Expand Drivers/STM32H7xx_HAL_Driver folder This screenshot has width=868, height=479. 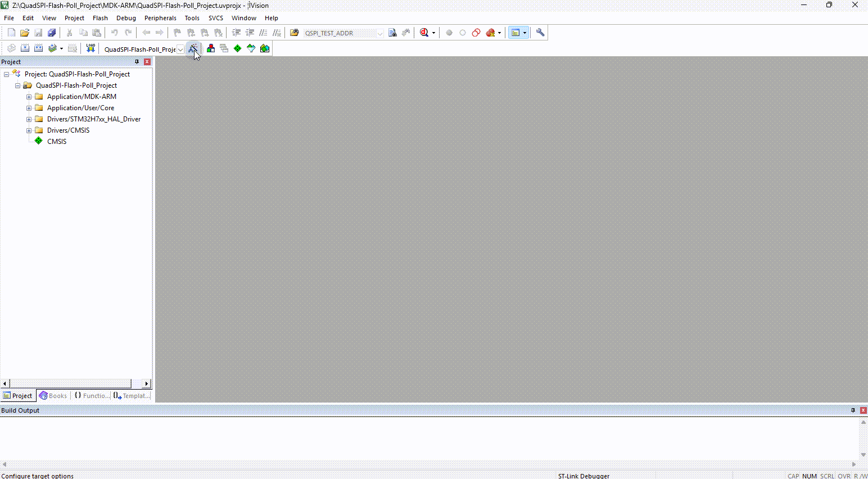click(29, 119)
